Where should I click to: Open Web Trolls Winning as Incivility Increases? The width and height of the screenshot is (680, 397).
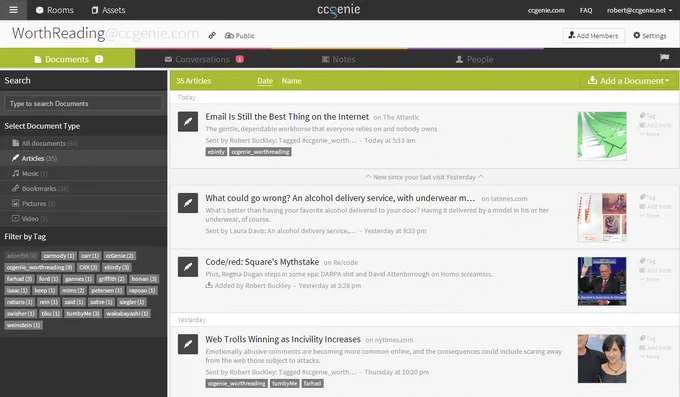(x=283, y=339)
